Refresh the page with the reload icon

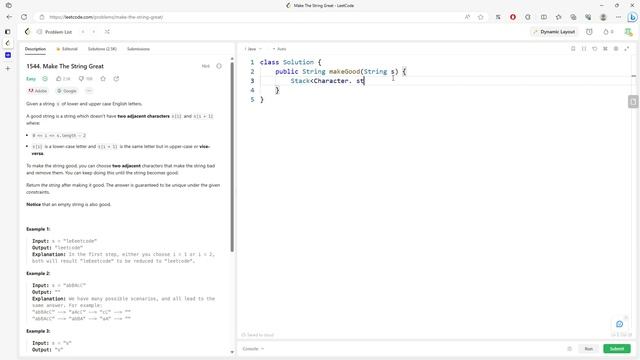24,17
